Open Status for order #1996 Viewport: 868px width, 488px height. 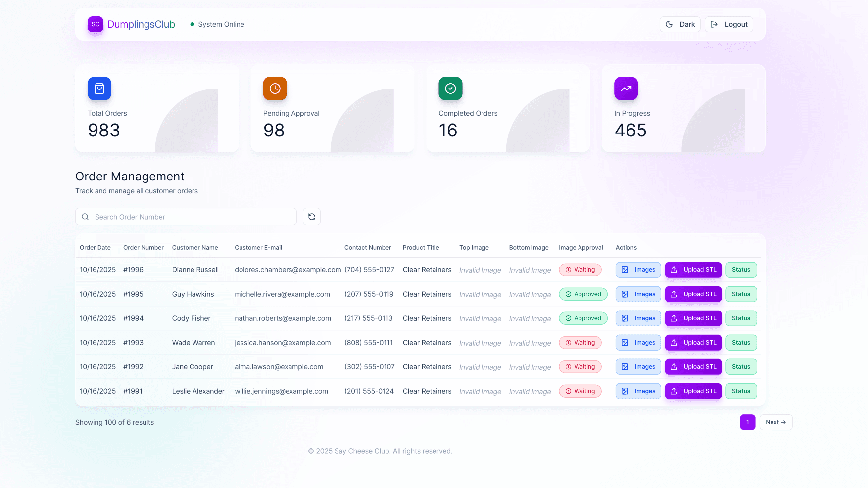coord(741,270)
